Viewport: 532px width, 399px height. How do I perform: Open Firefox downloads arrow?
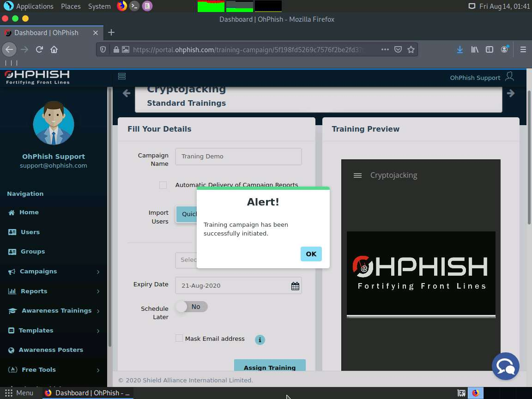point(460,49)
